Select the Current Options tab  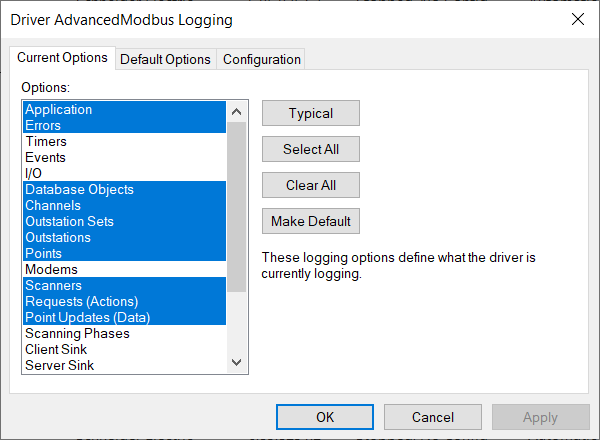click(x=62, y=58)
